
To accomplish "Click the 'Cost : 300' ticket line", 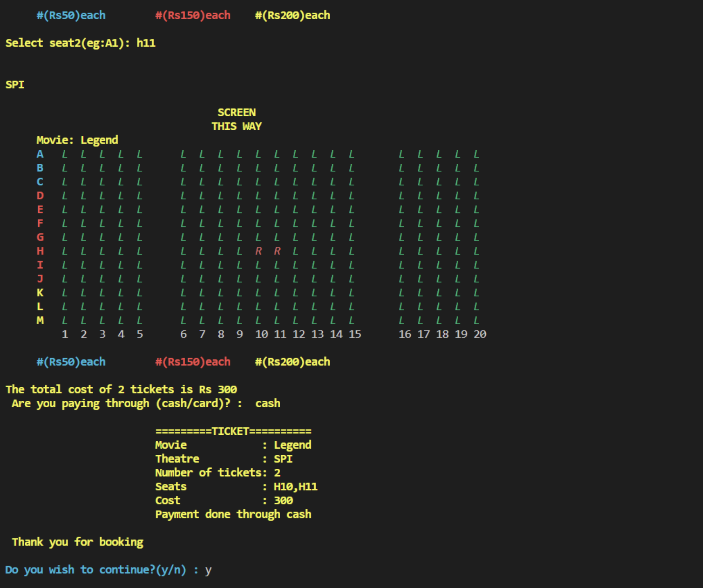I will (x=224, y=501).
